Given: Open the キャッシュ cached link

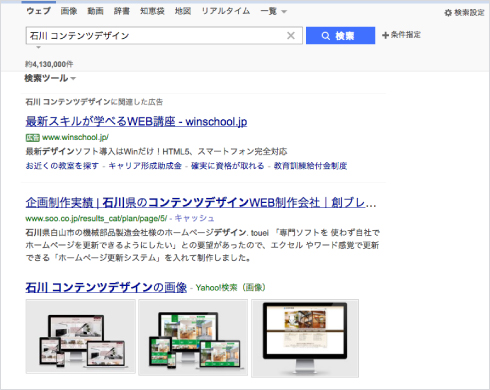Looking at the screenshot, I should (x=194, y=218).
